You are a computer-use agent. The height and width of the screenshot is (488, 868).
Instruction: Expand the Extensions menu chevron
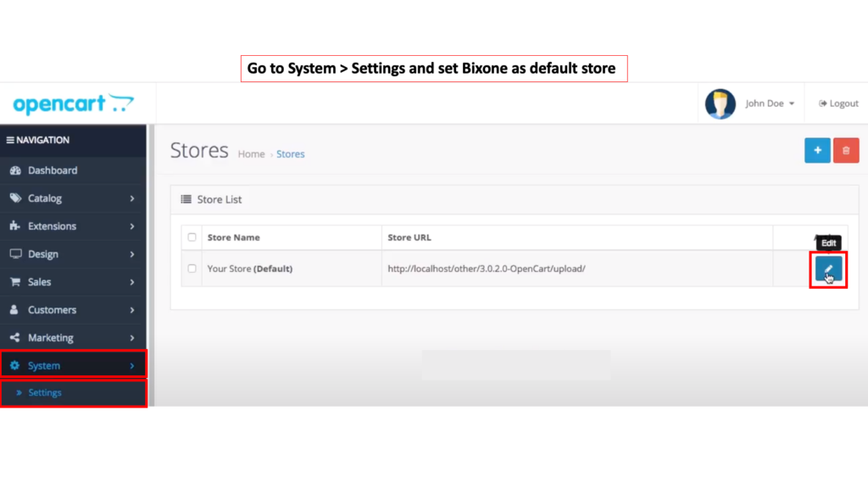132,225
